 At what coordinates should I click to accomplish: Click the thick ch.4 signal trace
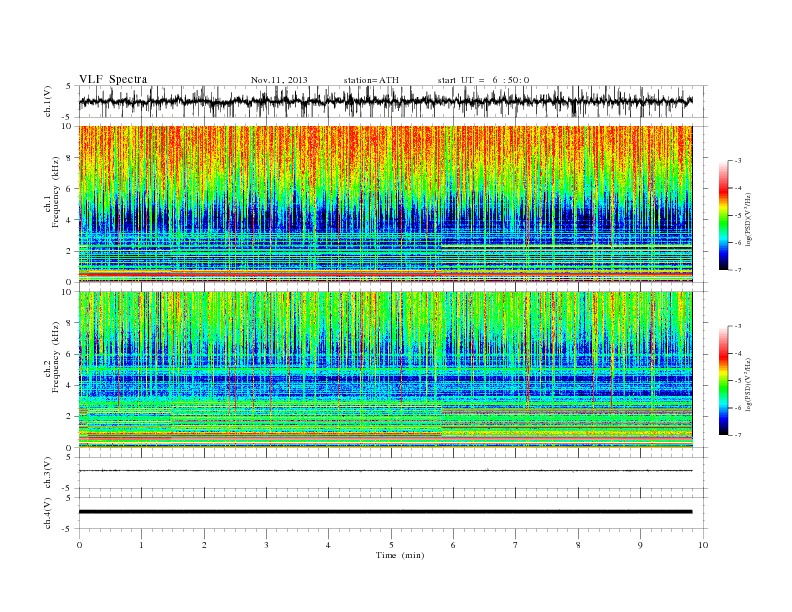385,512
